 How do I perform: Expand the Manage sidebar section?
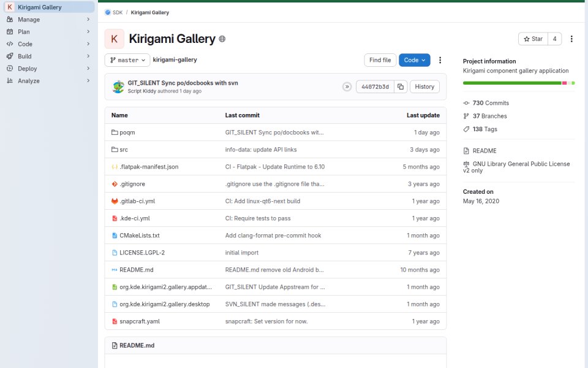[x=49, y=20]
